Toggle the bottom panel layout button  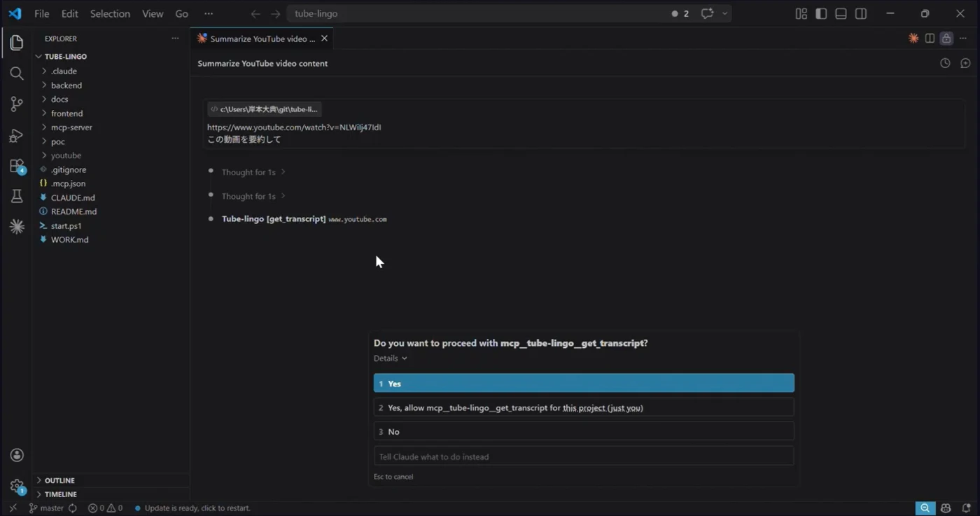841,13
